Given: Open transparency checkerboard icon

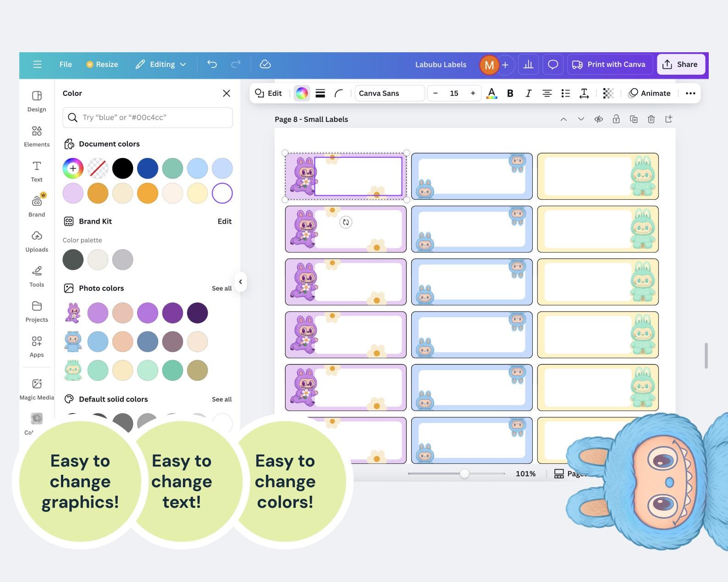Looking at the screenshot, I should click(x=608, y=93).
